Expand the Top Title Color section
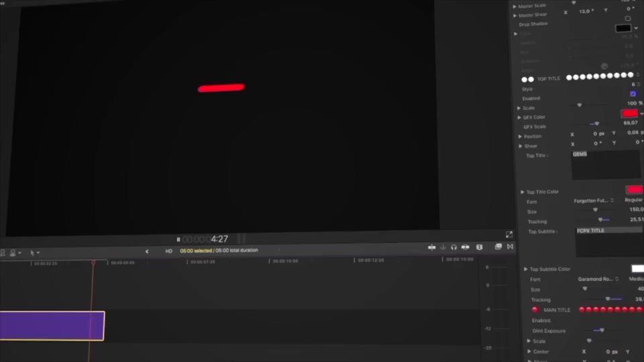Image resolution: width=644 pixels, height=362 pixels. point(523,192)
